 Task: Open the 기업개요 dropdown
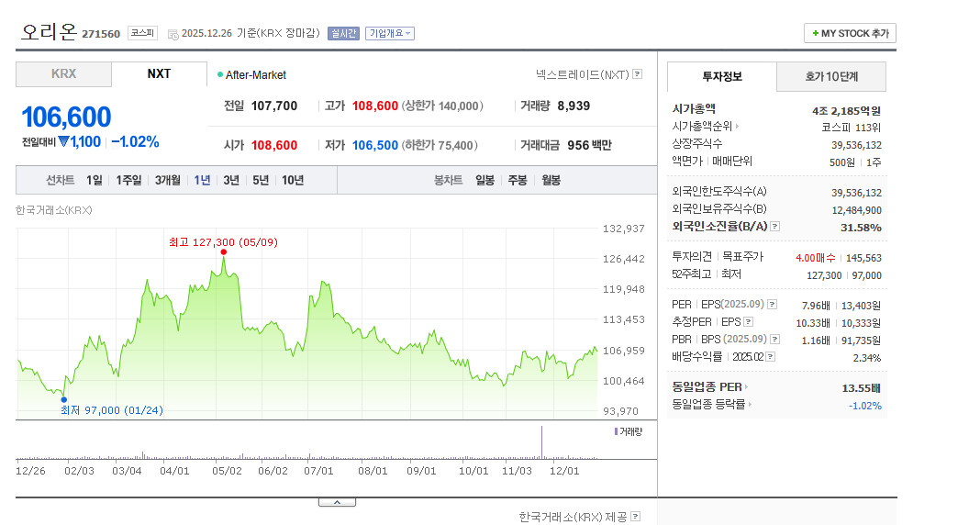[390, 33]
